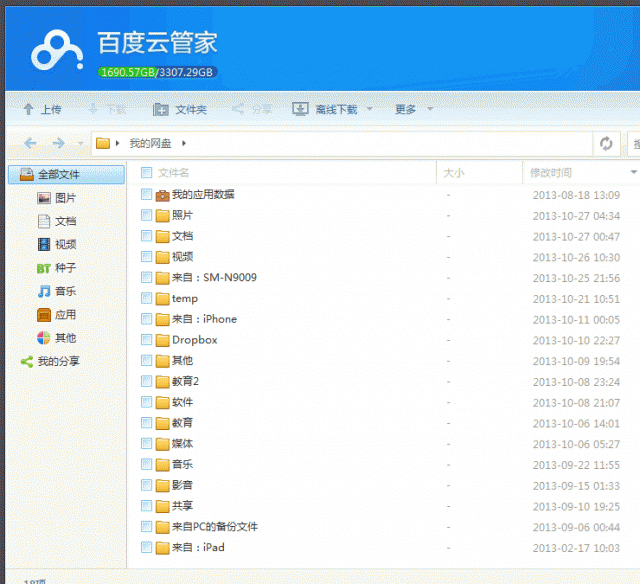Viewport: 640px width, 584px height.
Task: Check the box for 来自：iPhone
Action: coord(147,319)
